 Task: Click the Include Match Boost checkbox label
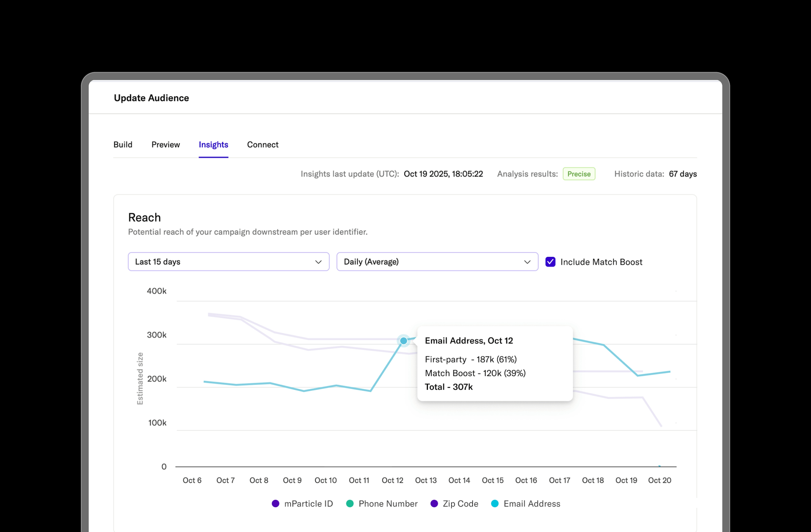[601, 262]
